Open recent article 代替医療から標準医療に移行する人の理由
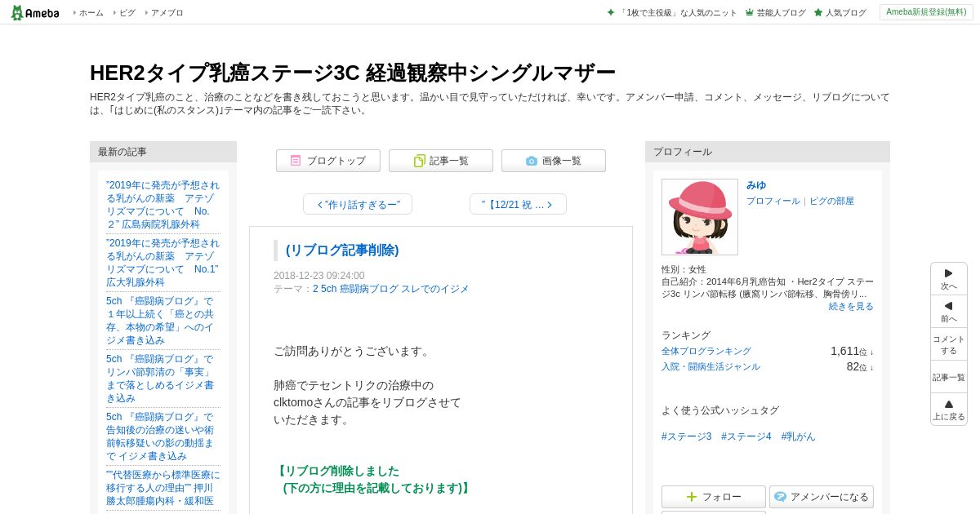 (x=163, y=488)
